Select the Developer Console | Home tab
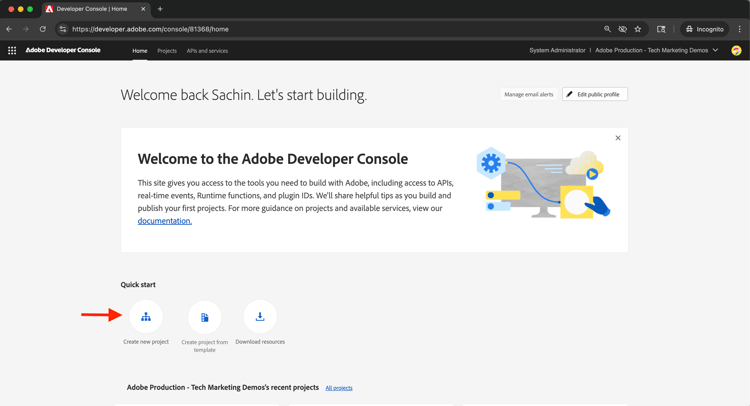 [96, 9]
